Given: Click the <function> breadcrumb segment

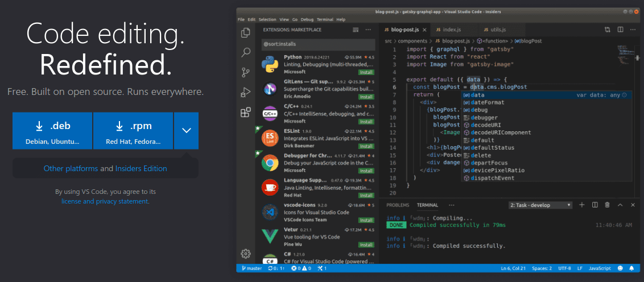Looking at the screenshot, I should pyautogui.click(x=493, y=41).
